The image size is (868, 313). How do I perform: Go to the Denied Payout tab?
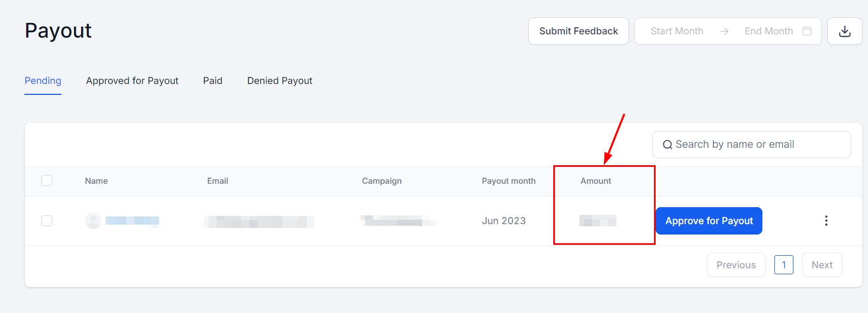pyautogui.click(x=280, y=81)
